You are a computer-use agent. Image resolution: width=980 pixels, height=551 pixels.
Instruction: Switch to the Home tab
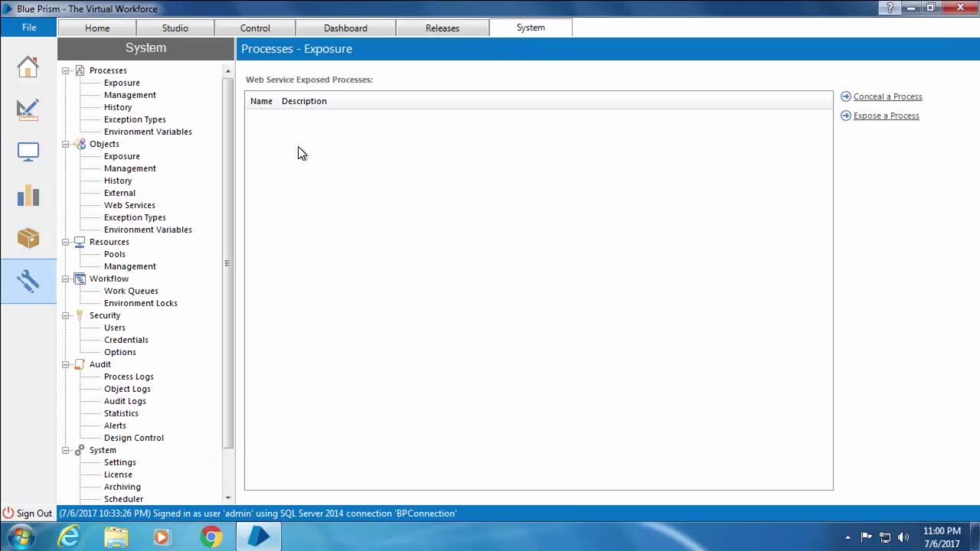click(x=97, y=28)
